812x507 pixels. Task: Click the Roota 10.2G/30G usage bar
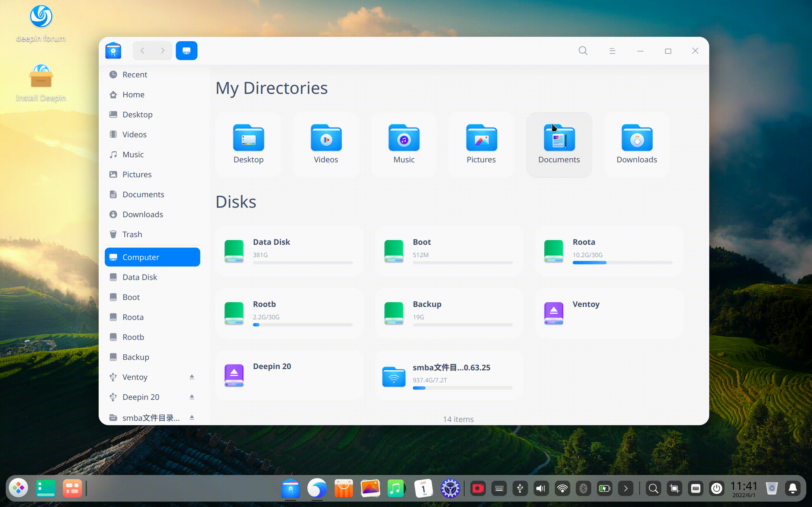point(622,263)
